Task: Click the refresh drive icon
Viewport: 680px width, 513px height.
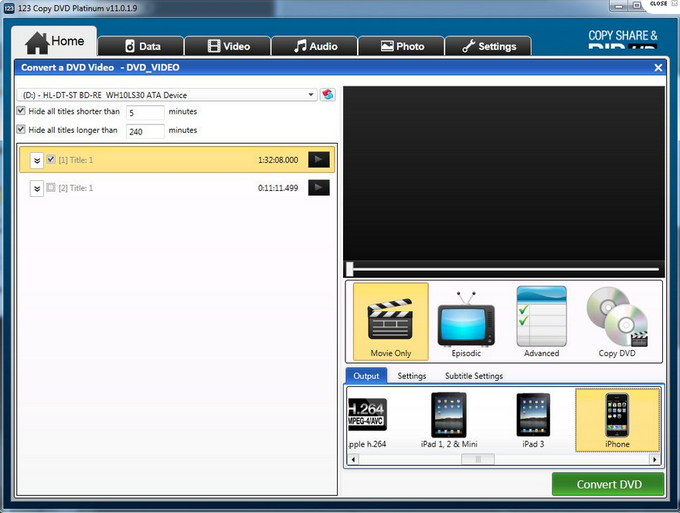Action: (327, 95)
